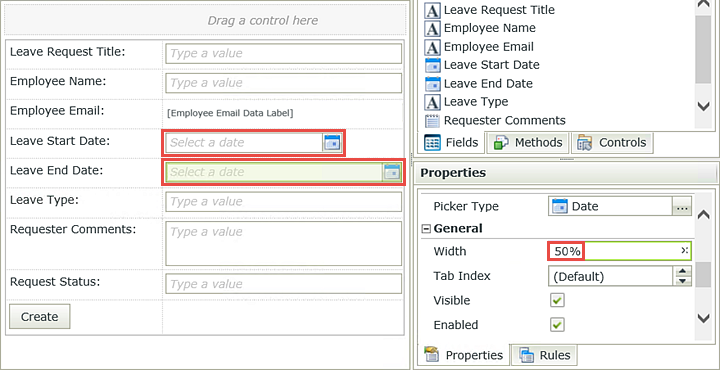The width and height of the screenshot is (720, 370).
Task: Select the Employee Email text field icon
Action: coord(432,47)
